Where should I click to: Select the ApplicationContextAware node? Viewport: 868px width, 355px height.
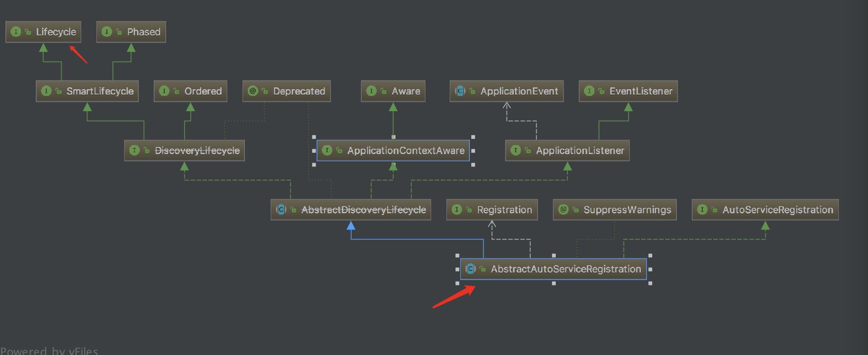click(x=393, y=150)
